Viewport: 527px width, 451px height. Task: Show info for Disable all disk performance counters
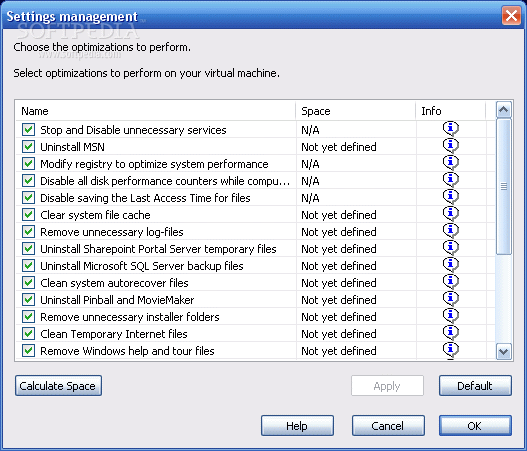tap(450, 180)
